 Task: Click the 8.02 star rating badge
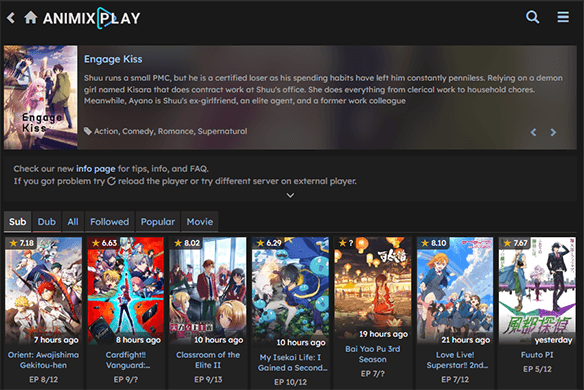187,243
